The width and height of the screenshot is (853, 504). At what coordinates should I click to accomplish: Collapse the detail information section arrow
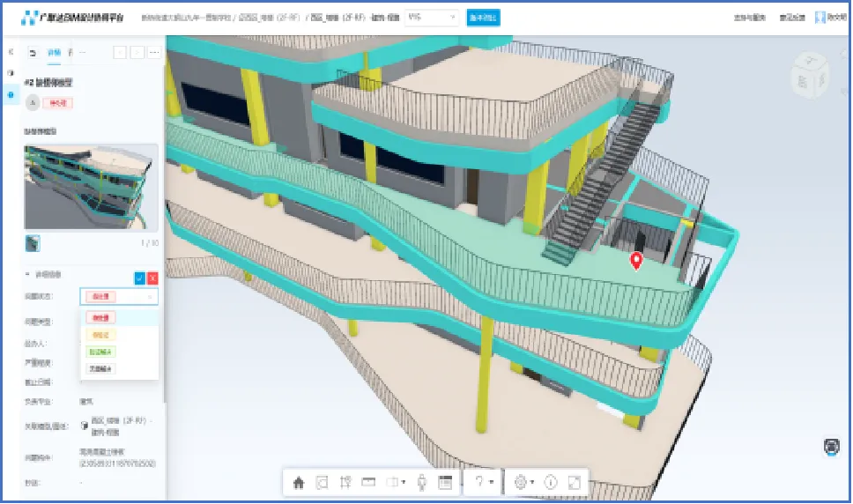pos(27,275)
